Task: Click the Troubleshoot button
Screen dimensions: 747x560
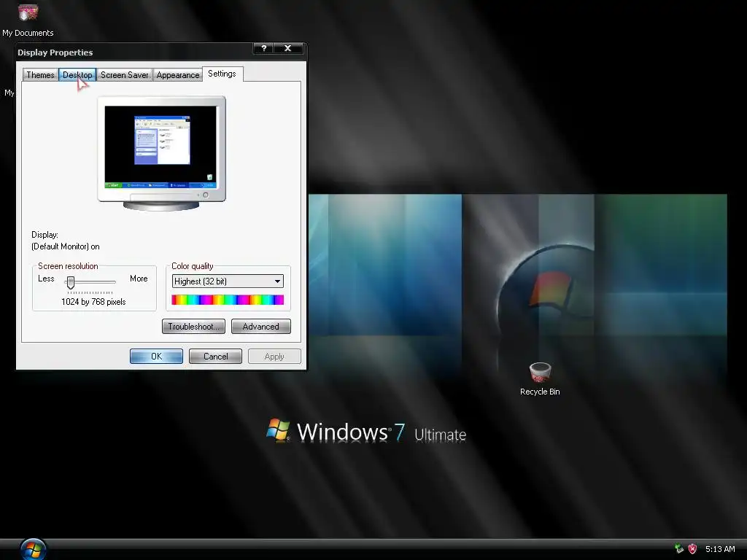Action: click(193, 327)
